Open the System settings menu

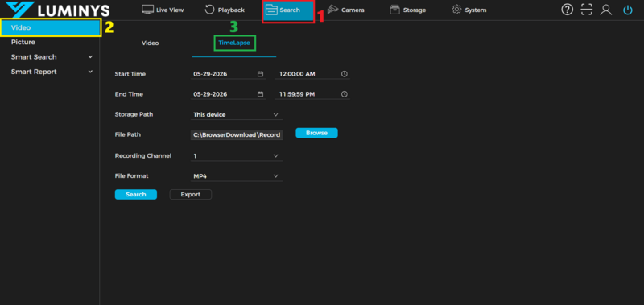[x=469, y=10]
